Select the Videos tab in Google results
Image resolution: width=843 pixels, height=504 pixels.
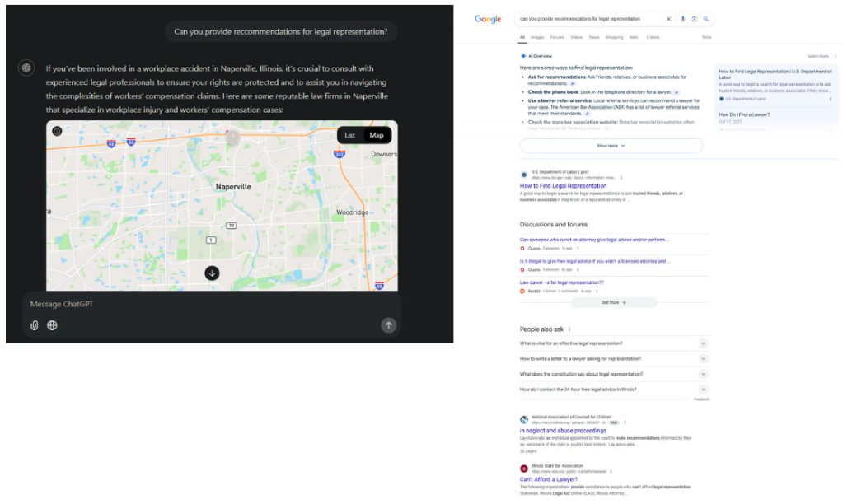pyautogui.click(x=577, y=38)
